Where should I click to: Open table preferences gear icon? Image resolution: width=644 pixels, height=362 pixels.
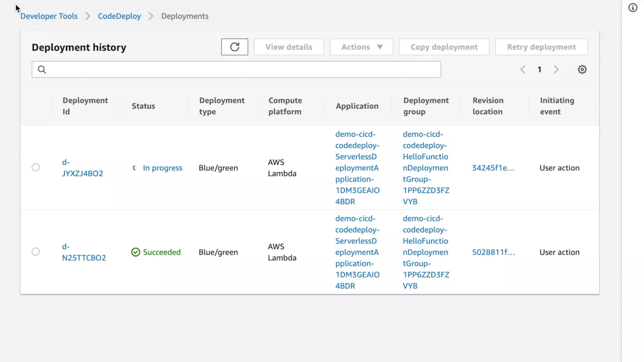[582, 69]
